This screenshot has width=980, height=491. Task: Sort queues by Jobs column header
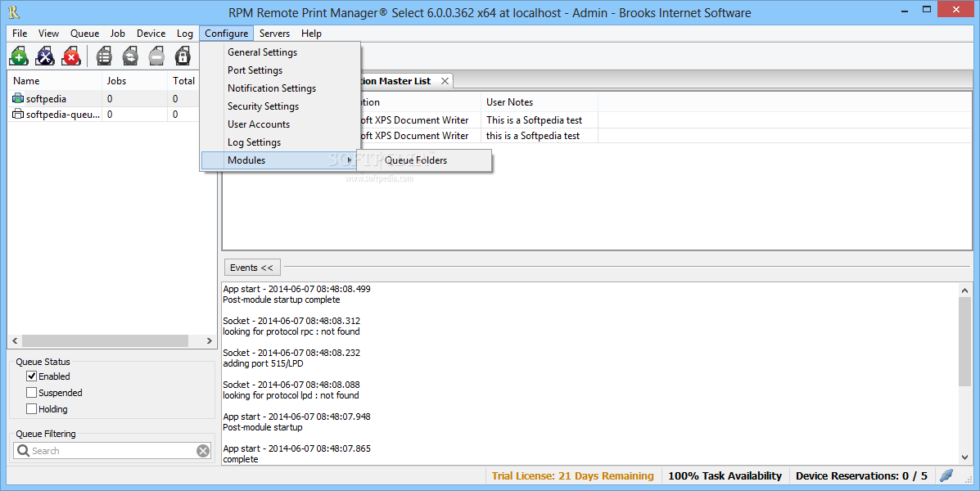click(134, 80)
